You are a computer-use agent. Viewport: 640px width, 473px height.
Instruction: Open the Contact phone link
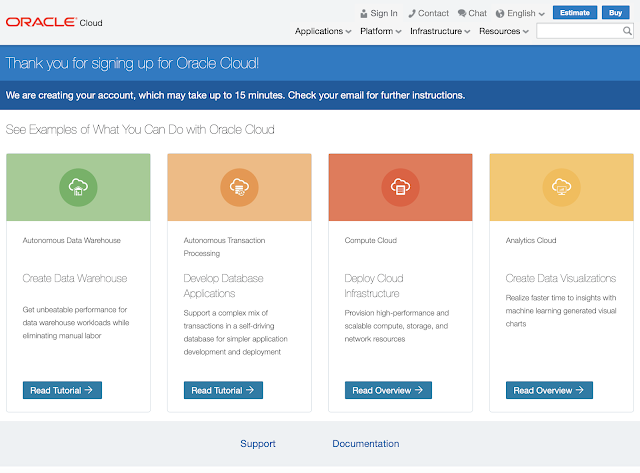pos(427,13)
